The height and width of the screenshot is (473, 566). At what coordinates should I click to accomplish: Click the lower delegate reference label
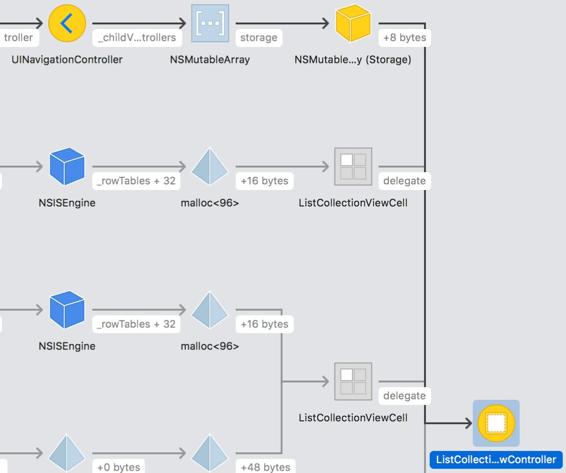click(405, 396)
